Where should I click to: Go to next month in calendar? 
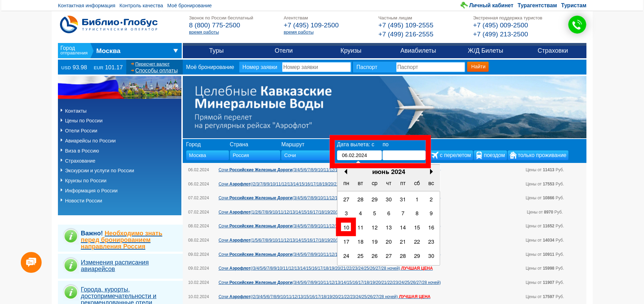coord(431,172)
